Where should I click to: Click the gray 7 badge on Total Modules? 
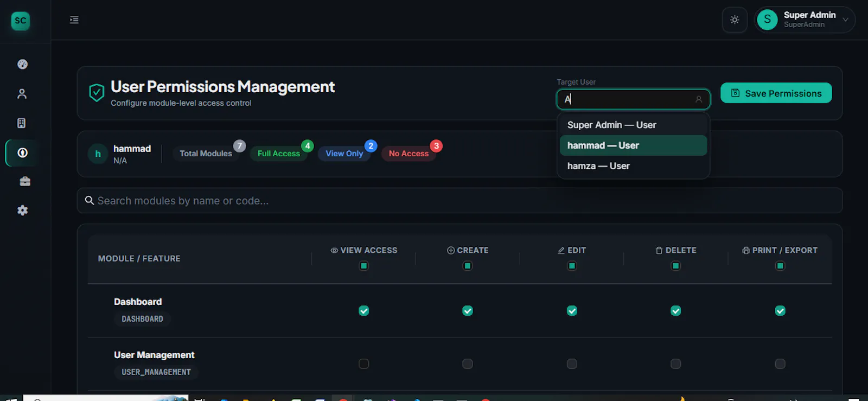239,146
